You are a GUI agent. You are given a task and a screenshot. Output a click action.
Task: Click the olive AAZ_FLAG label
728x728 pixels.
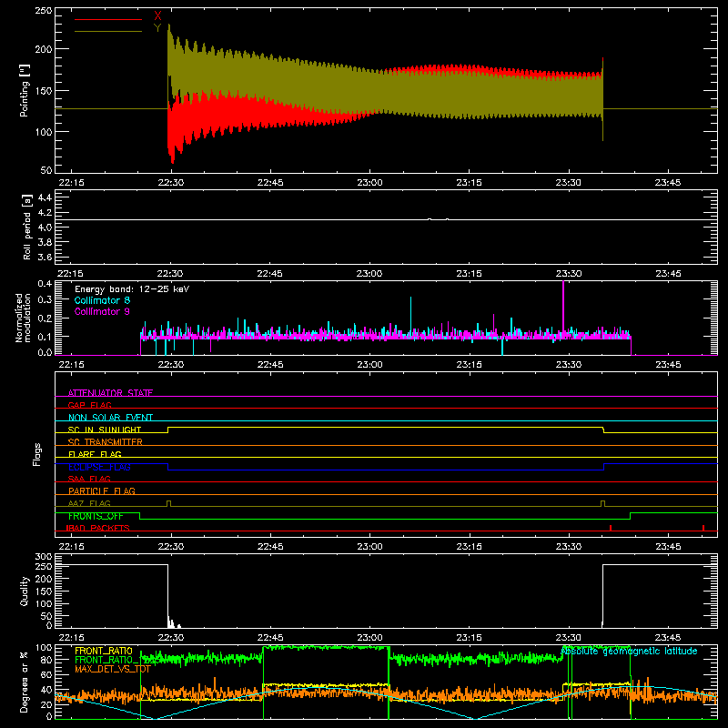(89, 503)
